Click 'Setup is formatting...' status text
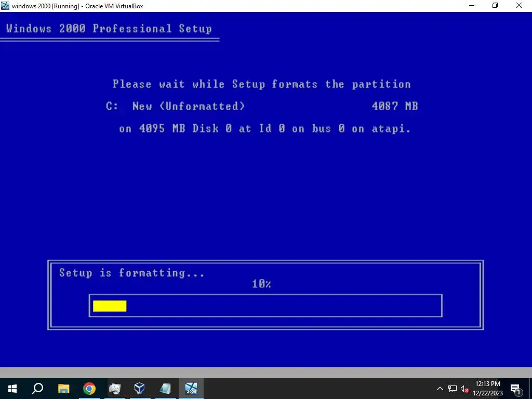 tap(132, 273)
